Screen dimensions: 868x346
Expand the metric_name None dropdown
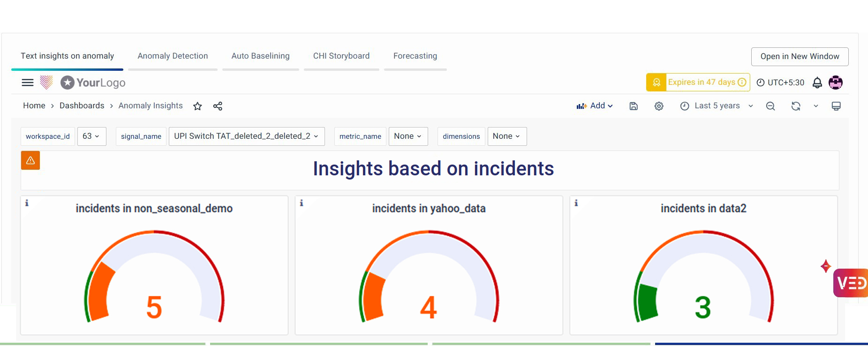[x=408, y=136]
